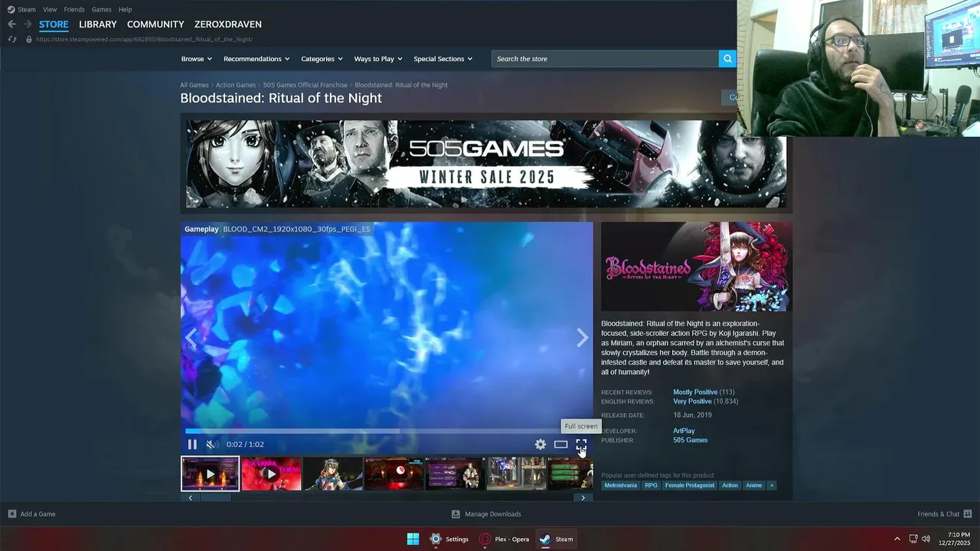Open Action Games breadcrumb link
Screen dimensions: 980x551
click(x=236, y=85)
